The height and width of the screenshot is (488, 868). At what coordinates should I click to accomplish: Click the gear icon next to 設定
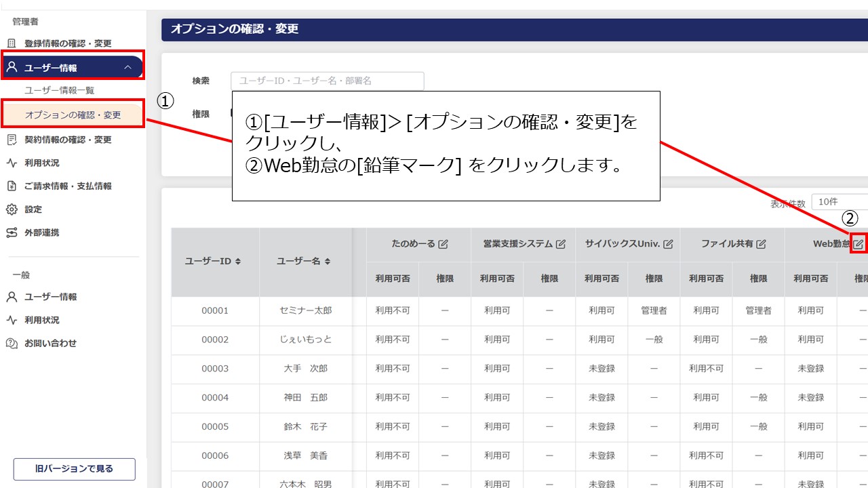[x=12, y=209]
